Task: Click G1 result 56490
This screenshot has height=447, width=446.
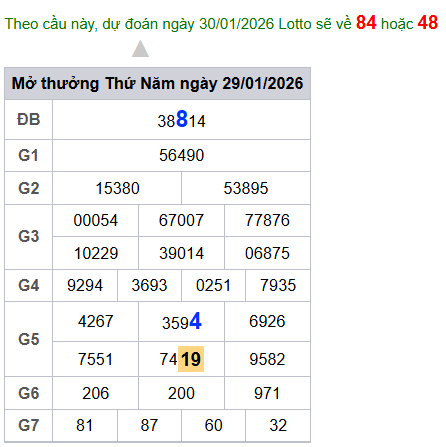Action: click(181, 155)
